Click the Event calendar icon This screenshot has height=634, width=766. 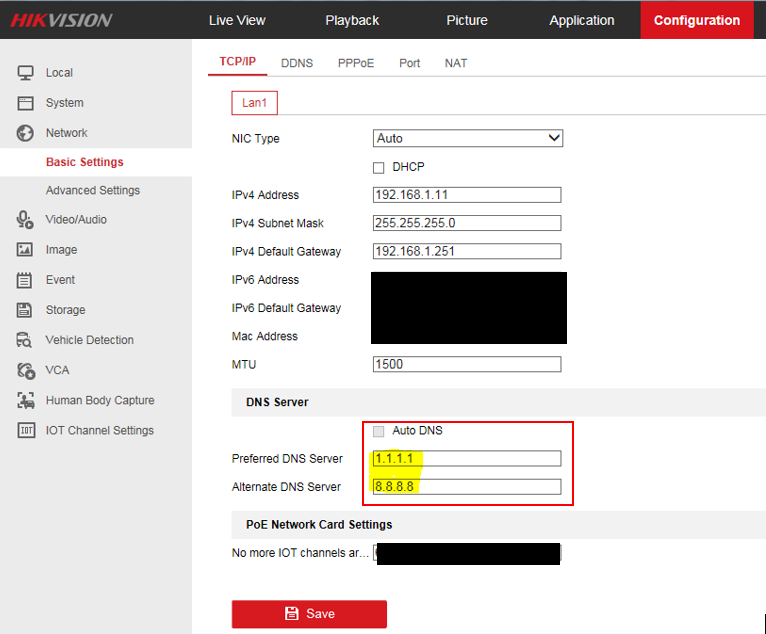tap(26, 280)
